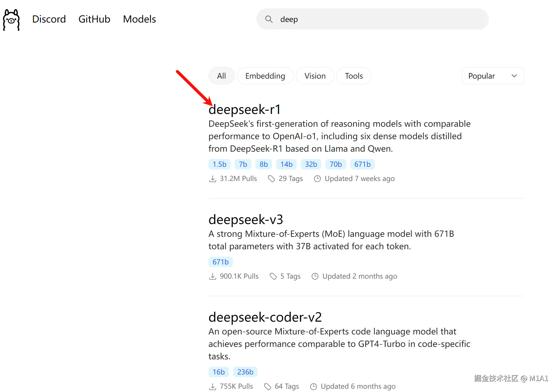Click the download icon beside 900.1K Pulls
Image resolution: width=558 pixels, height=392 pixels.
pyautogui.click(x=213, y=276)
